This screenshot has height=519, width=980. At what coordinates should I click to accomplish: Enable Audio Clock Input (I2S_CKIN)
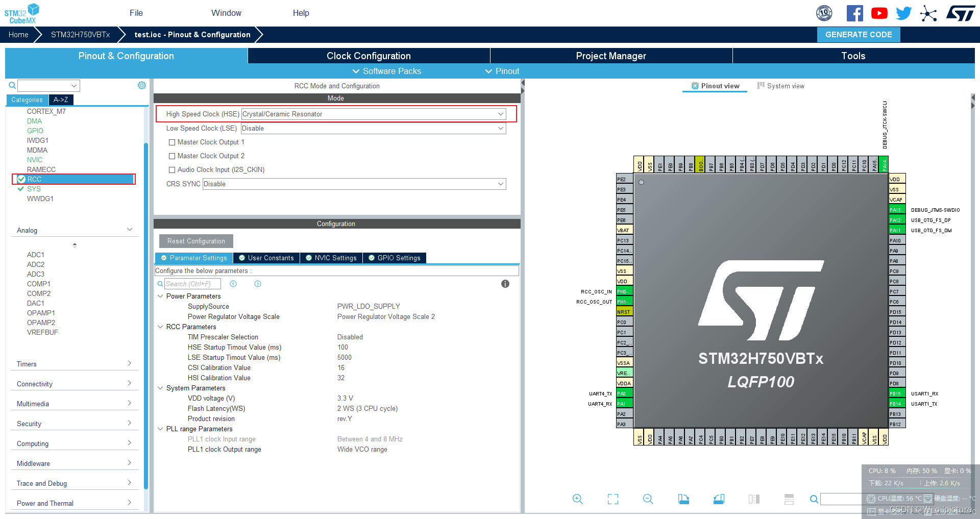172,170
